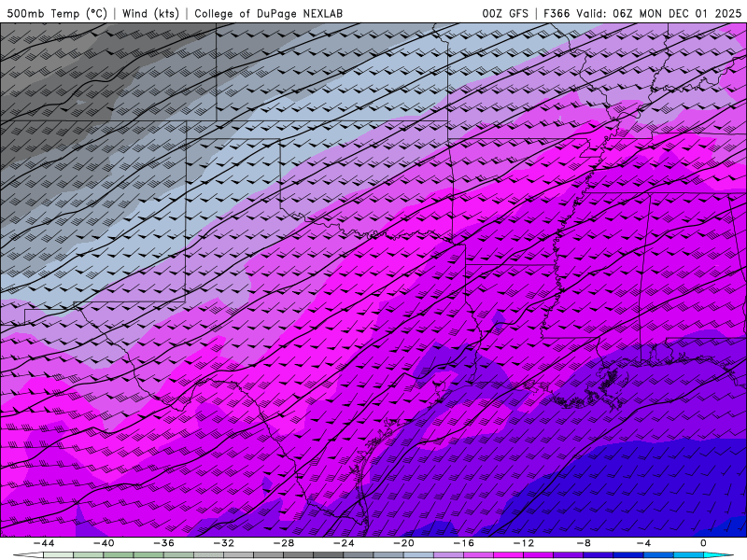Select the -4 colorbar label
747x560 pixels.
coord(644,543)
